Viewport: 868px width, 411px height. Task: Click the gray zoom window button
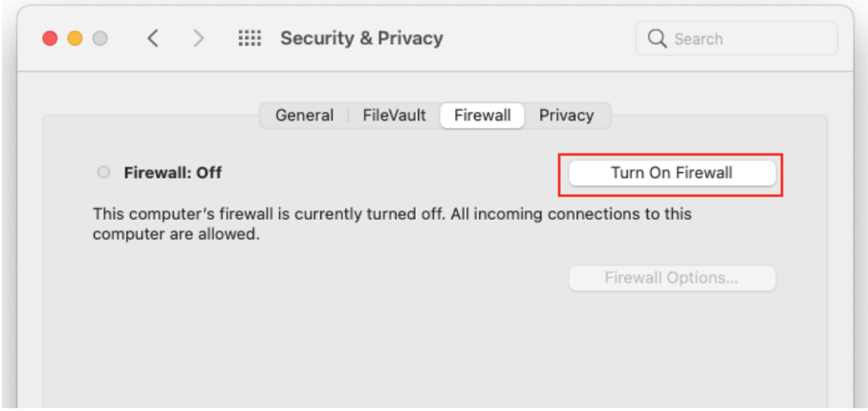99,39
